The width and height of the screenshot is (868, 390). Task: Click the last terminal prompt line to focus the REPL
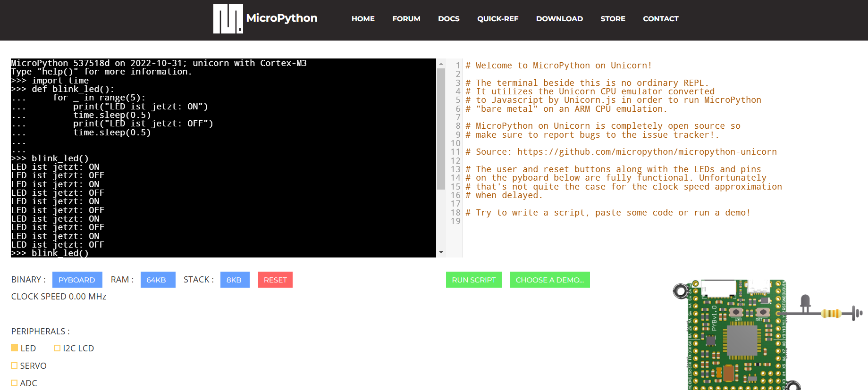50,253
